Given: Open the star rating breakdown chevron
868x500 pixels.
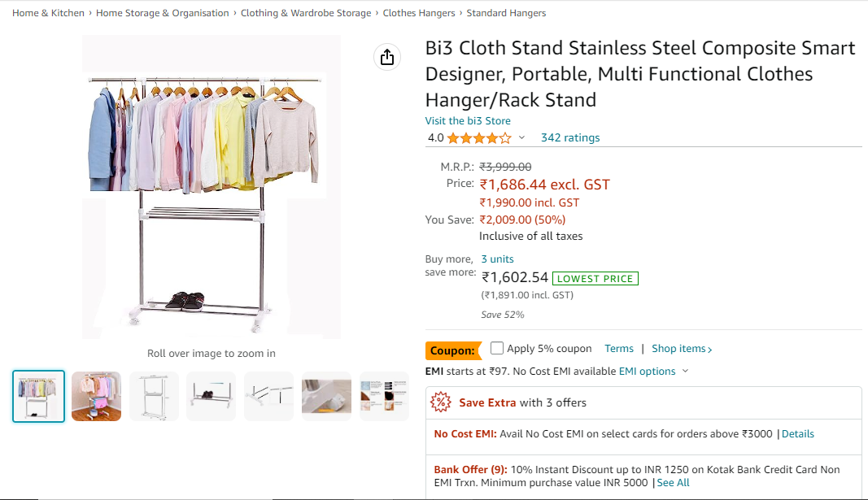Looking at the screenshot, I should 522,138.
